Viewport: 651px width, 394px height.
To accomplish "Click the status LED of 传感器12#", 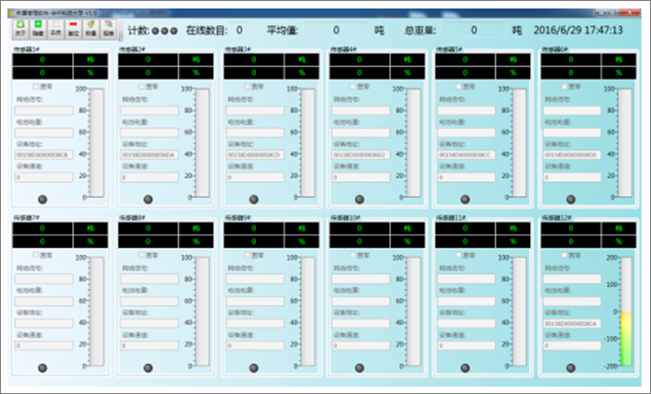I will click(571, 368).
